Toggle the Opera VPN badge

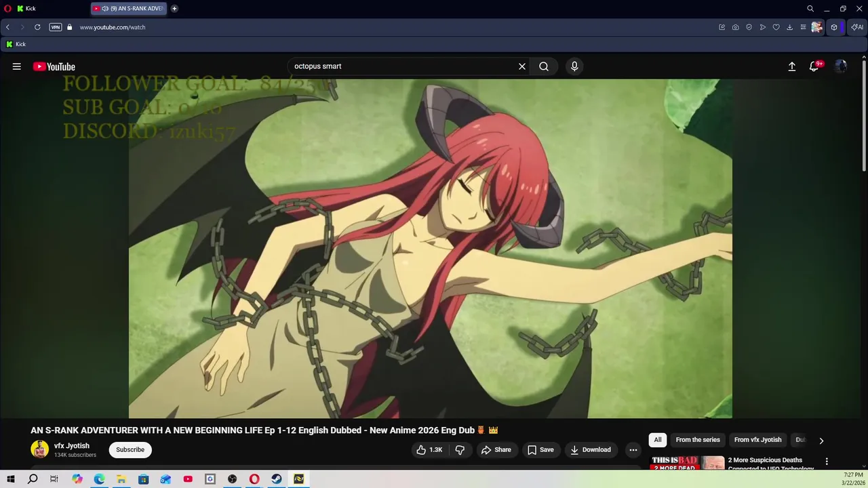click(x=56, y=27)
